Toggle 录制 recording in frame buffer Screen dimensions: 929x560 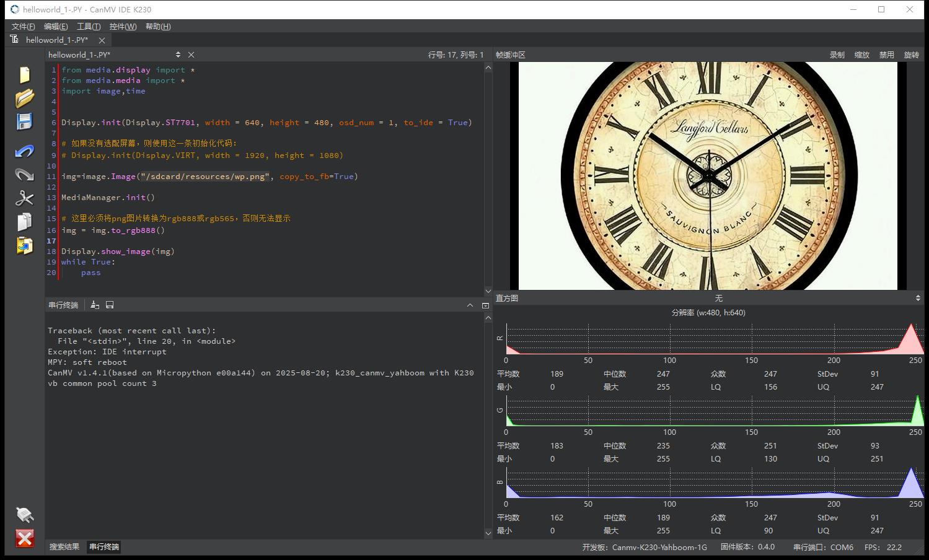coord(837,55)
